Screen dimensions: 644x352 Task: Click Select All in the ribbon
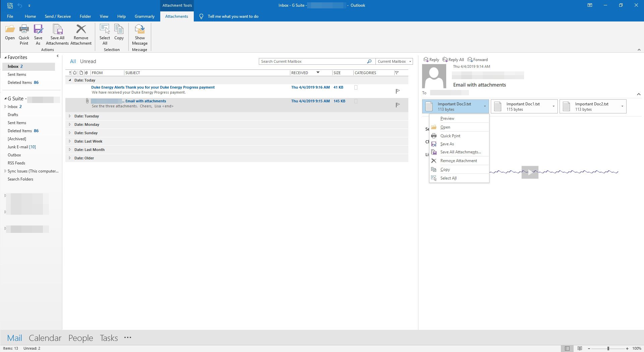(x=105, y=35)
